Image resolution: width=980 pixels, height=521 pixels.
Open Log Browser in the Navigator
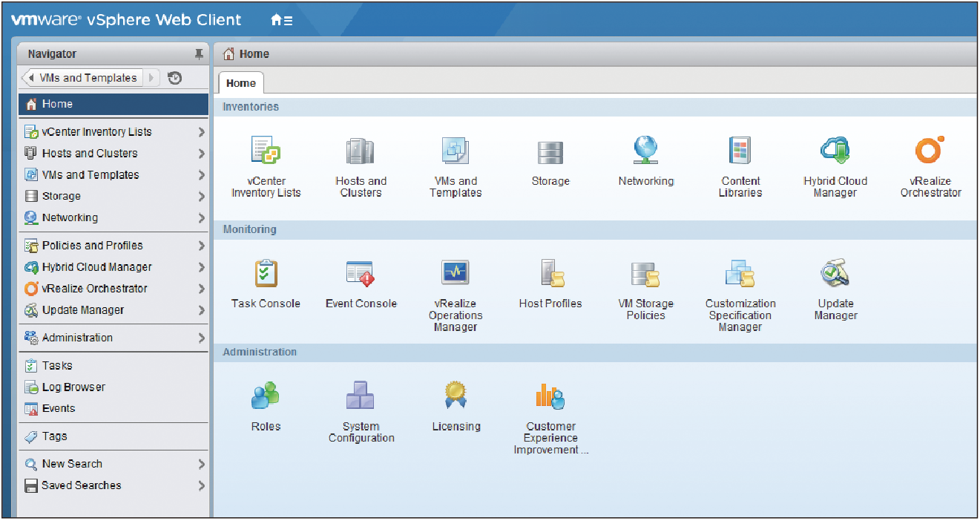(113, 387)
